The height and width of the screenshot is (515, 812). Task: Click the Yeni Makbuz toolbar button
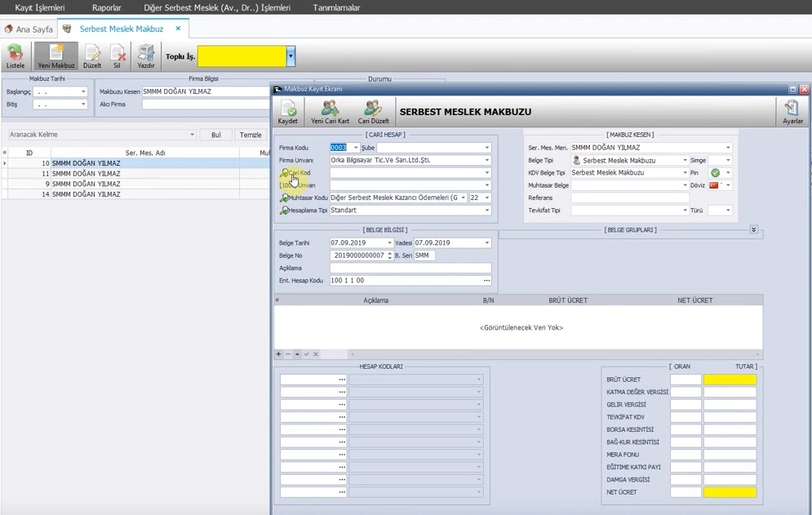point(56,56)
